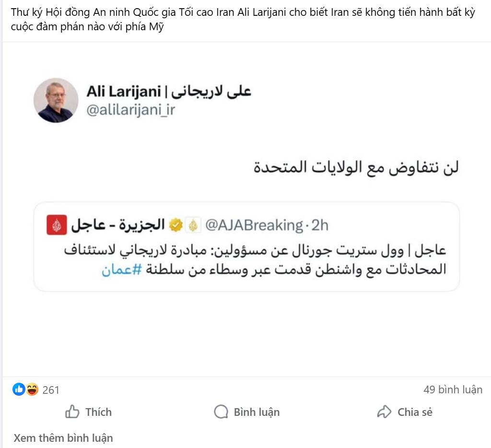
Task: Click the Haha reaction emoji
Action: coord(32,389)
